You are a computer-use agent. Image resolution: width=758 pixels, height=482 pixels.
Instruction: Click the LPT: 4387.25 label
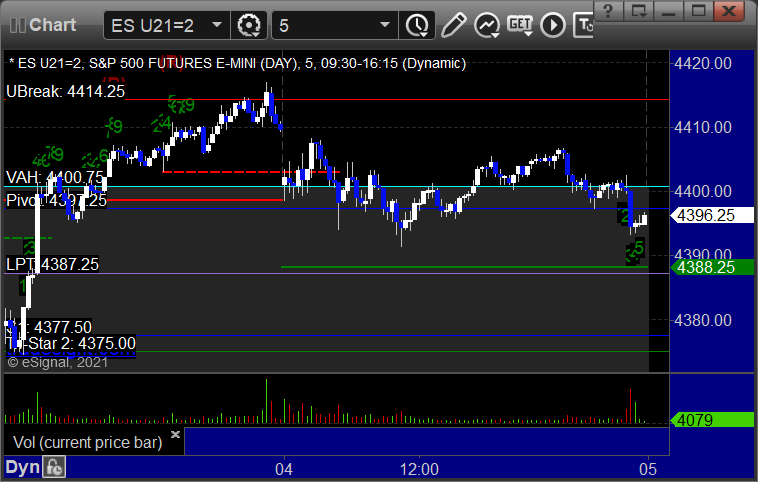tap(52, 264)
